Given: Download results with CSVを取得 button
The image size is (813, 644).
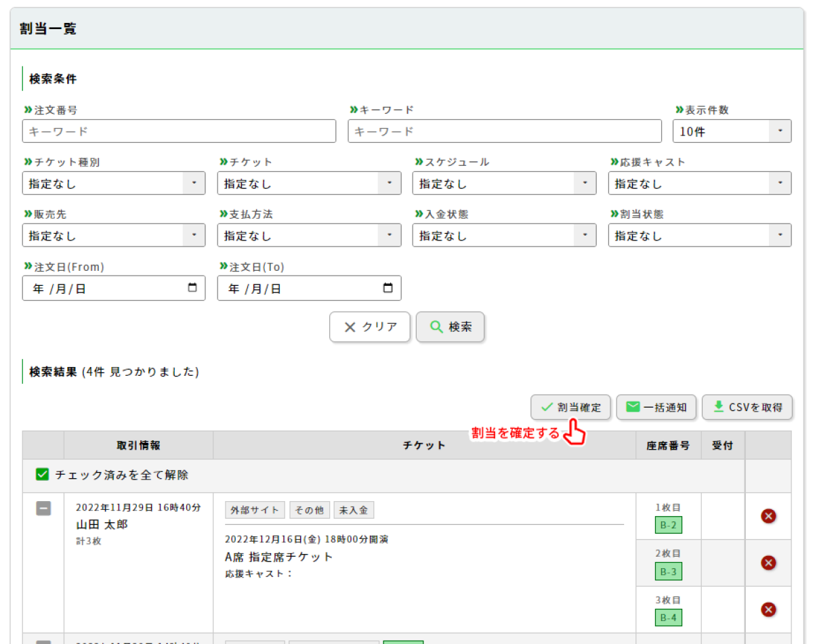Looking at the screenshot, I should click(x=747, y=408).
